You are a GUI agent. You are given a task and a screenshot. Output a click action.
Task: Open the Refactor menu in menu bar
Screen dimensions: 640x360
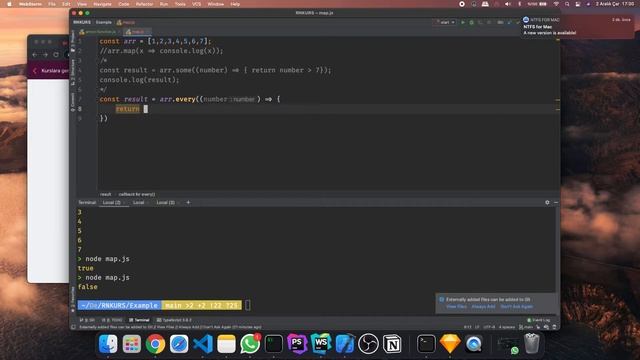[x=144, y=4]
